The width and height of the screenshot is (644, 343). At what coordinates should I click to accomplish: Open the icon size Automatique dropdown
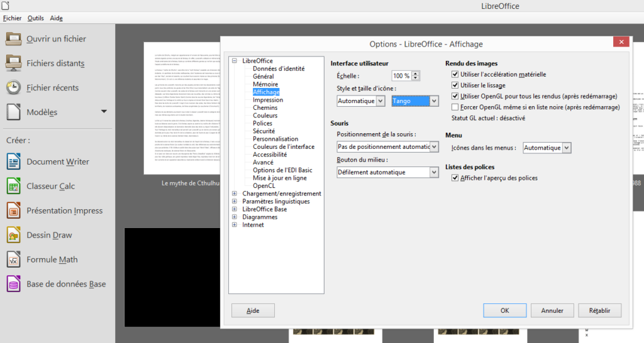pos(360,101)
